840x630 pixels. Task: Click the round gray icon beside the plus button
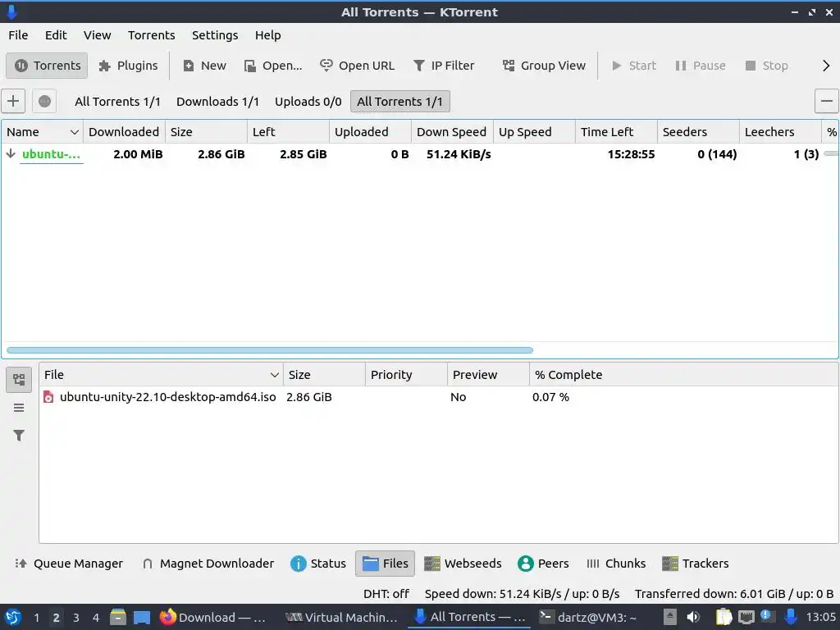coord(44,101)
